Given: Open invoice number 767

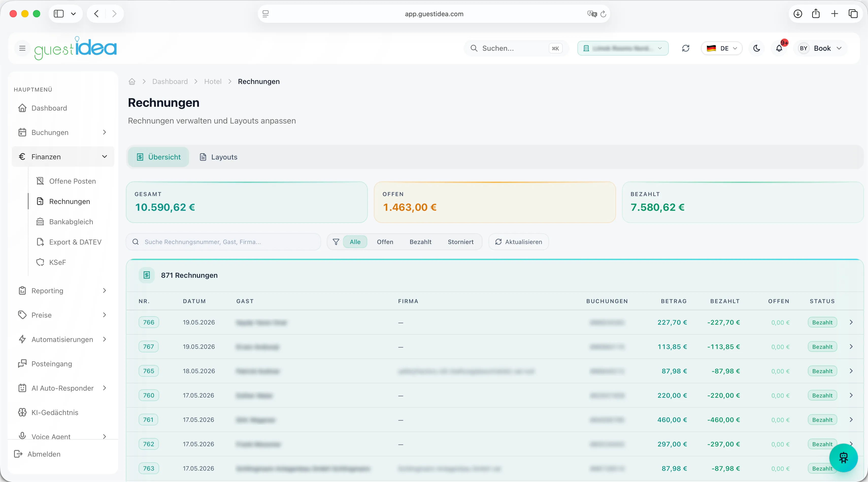Looking at the screenshot, I should tap(148, 347).
